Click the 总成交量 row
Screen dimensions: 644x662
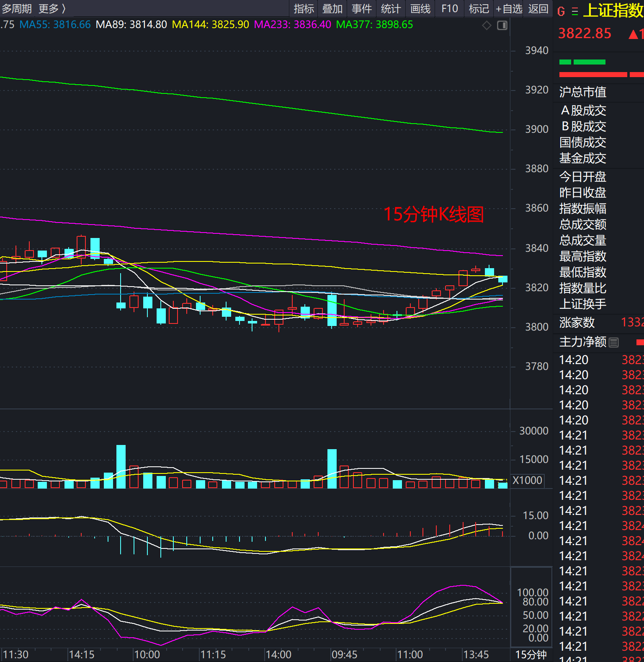(x=599, y=240)
